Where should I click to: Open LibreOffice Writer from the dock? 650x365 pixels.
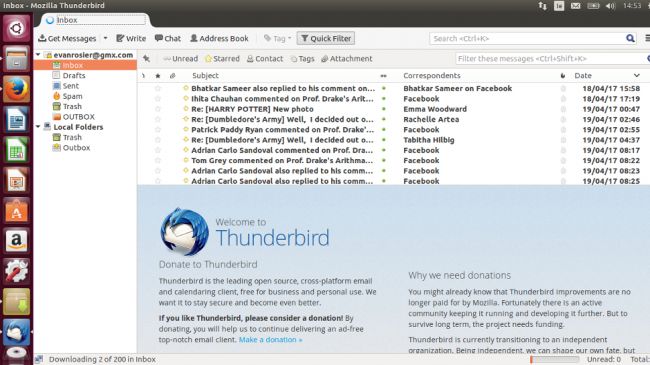click(x=16, y=119)
